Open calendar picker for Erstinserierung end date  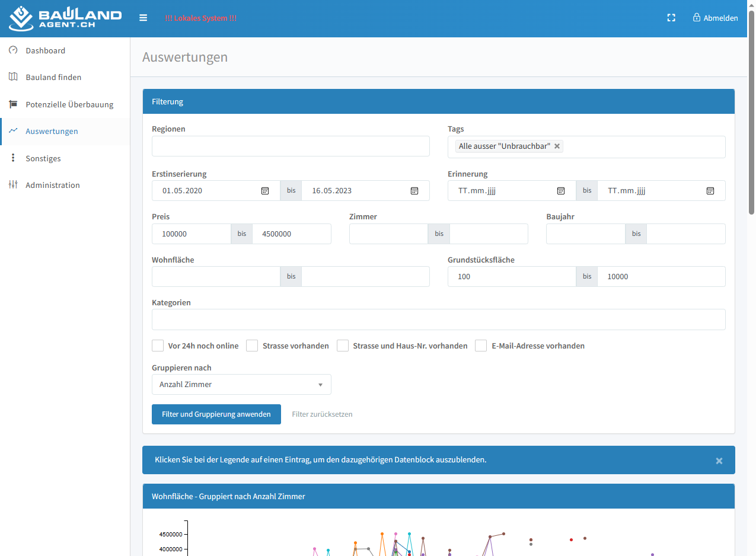[x=414, y=191]
